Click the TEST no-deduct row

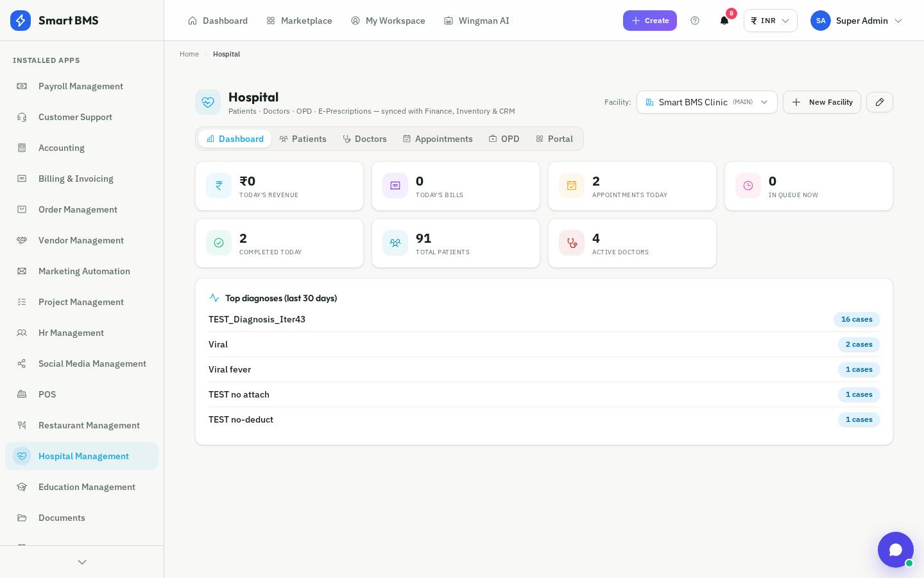pos(544,419)
